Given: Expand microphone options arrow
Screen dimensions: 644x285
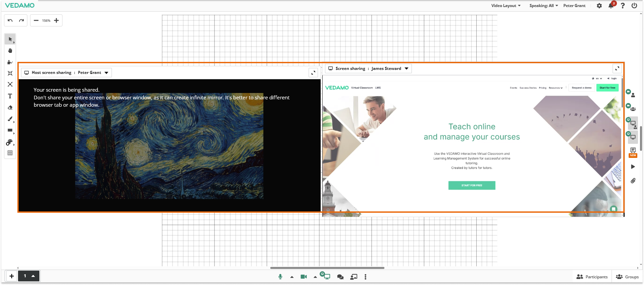Looking at the screenshot, I should coord(292,277).
